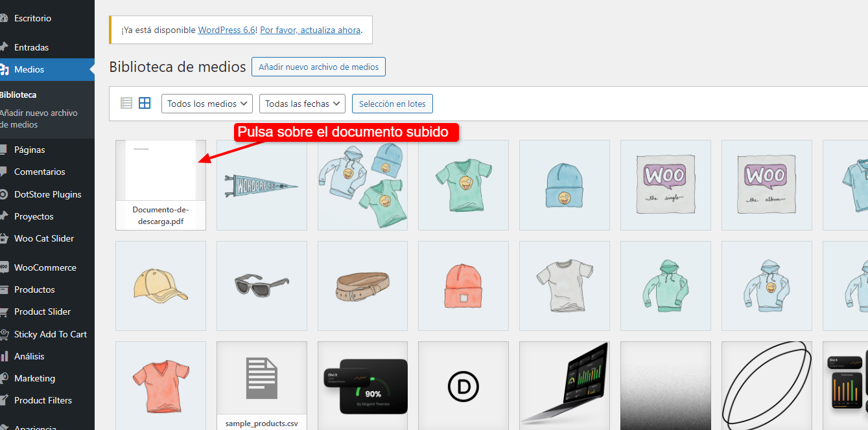Select the sunglasses thumbnail
The image size is (868, 430).
pyautogui.click(x=262, y=286)
